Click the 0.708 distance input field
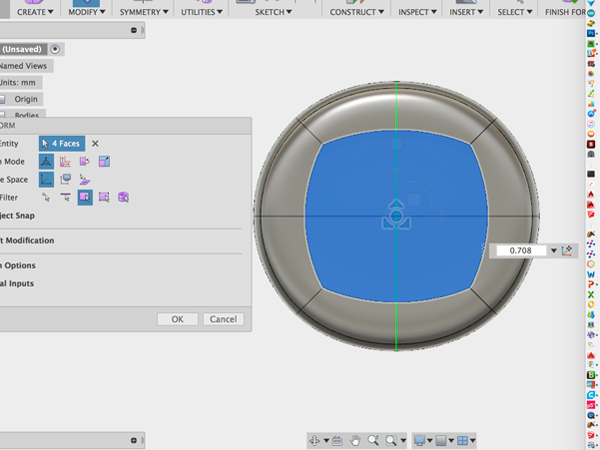 click(x=521, y=251)
